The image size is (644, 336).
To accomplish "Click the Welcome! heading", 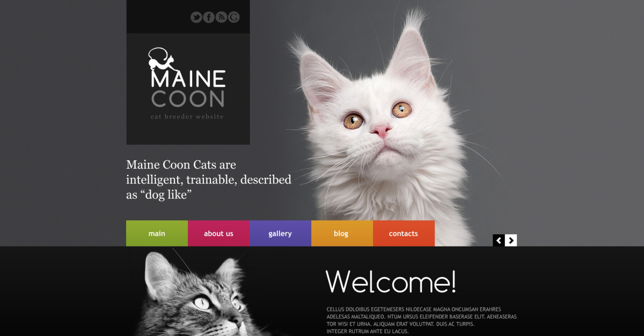I will 391,281.
